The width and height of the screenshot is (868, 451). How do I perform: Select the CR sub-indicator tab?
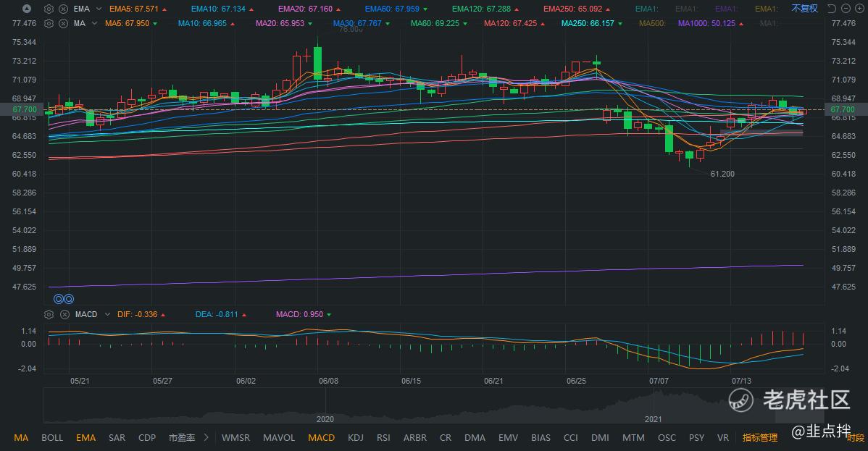coord(446,438)
